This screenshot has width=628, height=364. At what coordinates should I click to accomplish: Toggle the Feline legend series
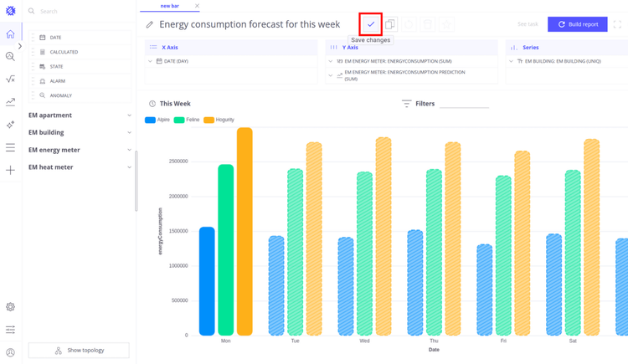tap(188, 120)
